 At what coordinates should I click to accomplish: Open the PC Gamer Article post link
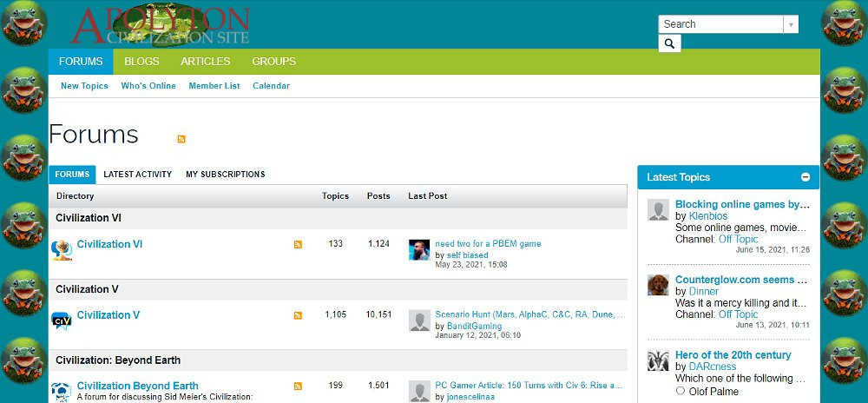529,385
